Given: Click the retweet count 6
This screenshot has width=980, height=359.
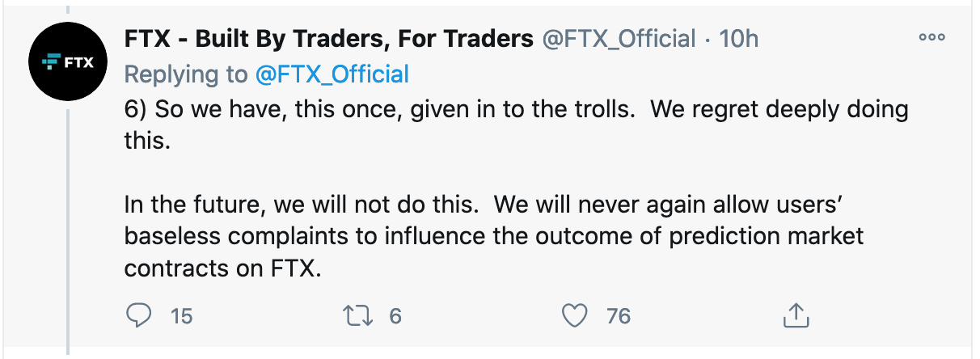Looking at the screenshot, I should click(x=395, y=316).
